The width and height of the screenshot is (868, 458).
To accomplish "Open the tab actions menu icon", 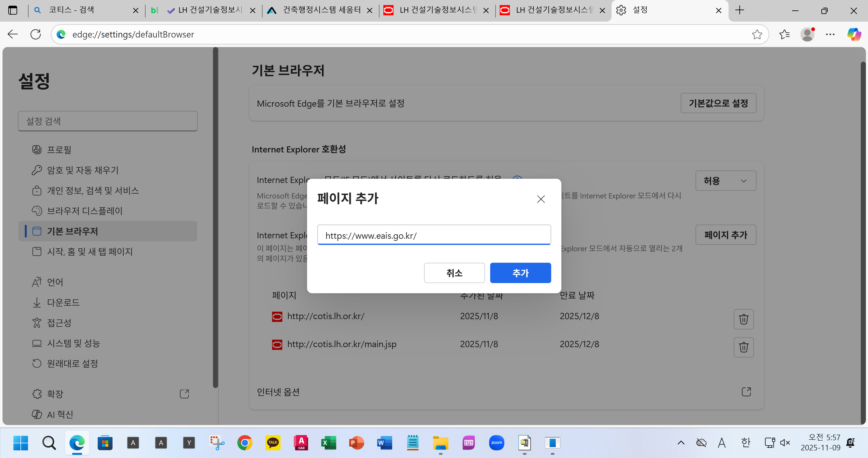I will coord(13,10).
